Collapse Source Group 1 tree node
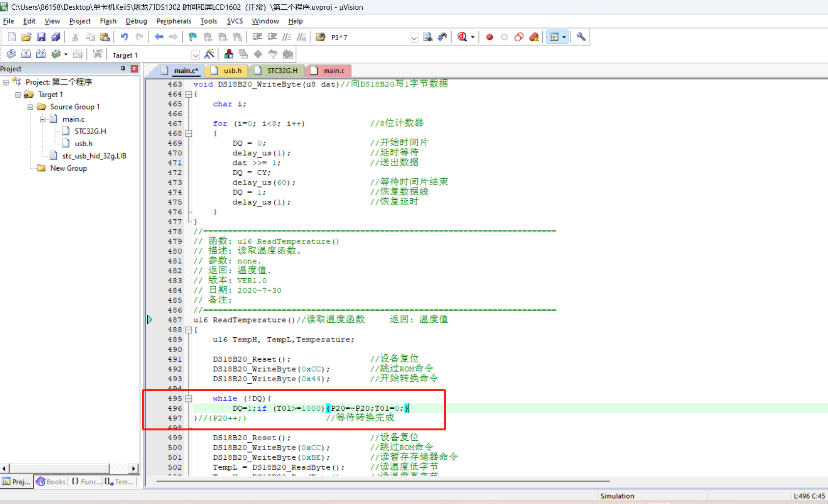 [30, 107]
